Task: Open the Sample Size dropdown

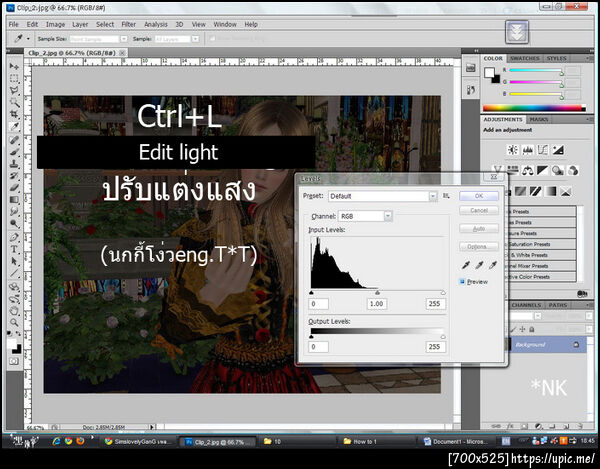Action: 98,39
